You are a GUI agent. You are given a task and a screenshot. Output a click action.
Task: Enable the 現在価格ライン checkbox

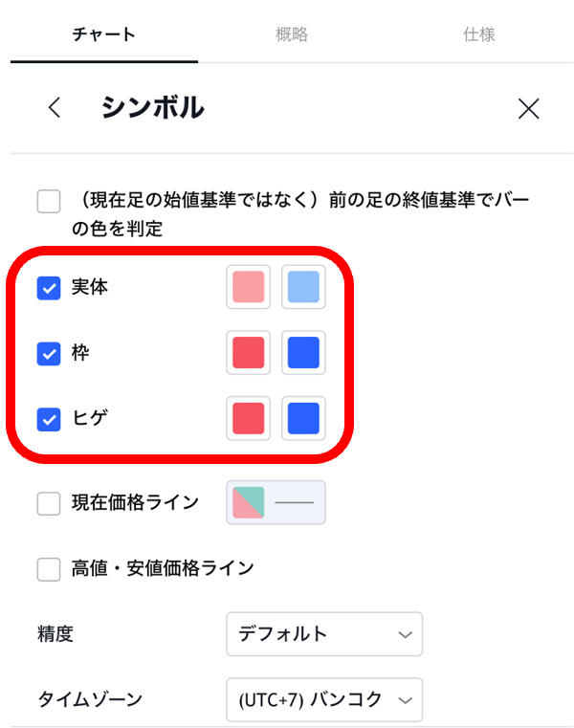(x=49, y=503)
